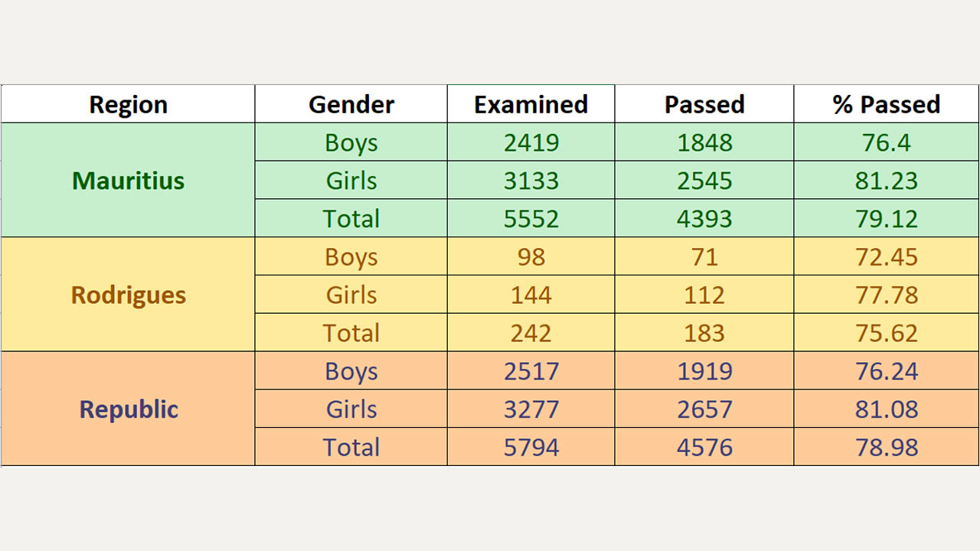
Task: Click the % Passed header cell
Action: 886,104
